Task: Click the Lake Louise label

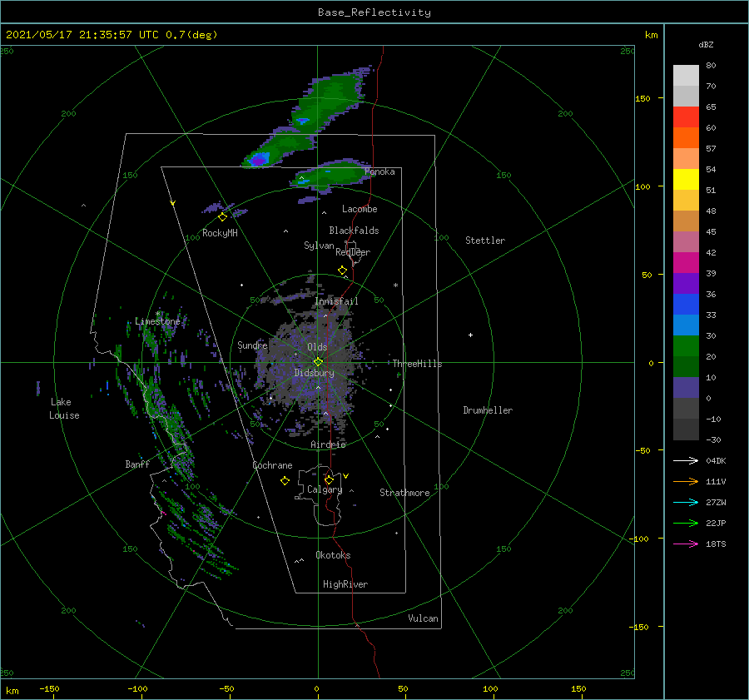Action: coord(64,409)
